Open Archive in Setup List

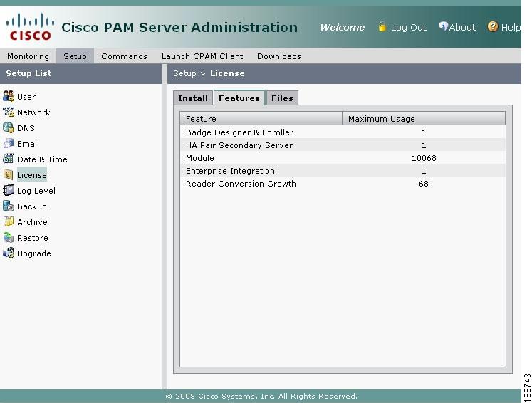pyautogui.click(x=32, y=222)
